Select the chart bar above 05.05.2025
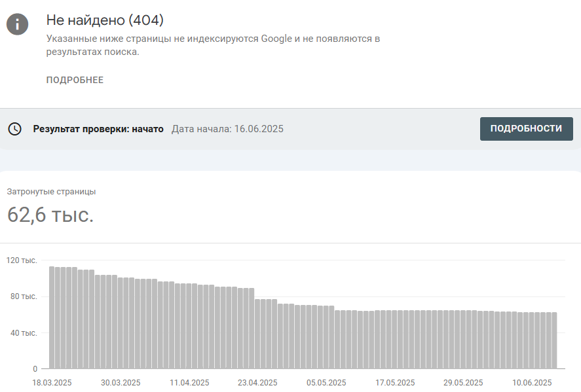This screenshot has width=581, height=392. [326, 337]
